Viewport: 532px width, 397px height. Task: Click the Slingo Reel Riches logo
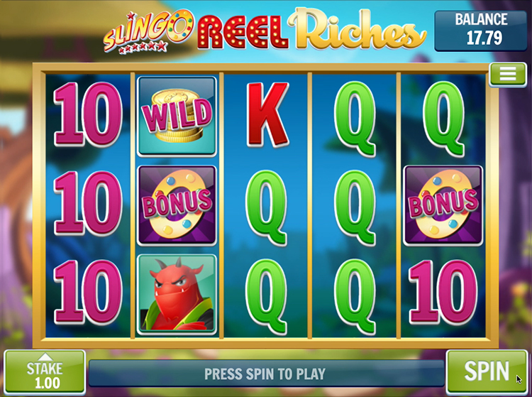(x=265, y=31)
